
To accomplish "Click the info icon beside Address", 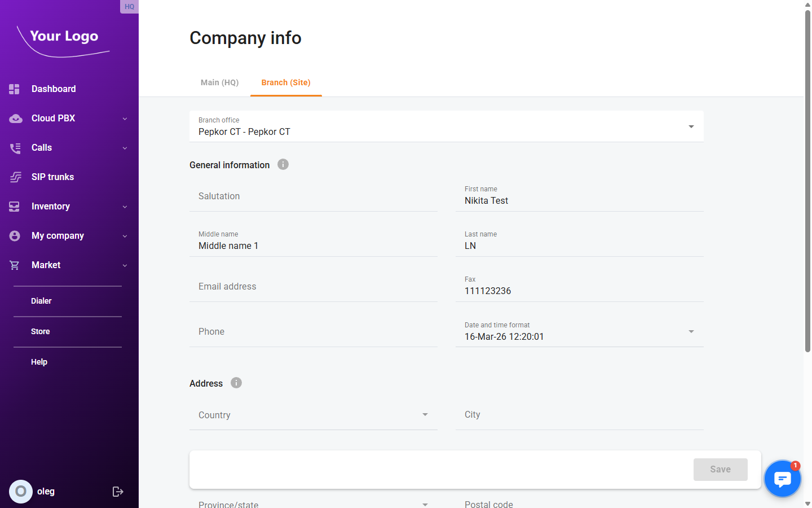I will [236, 383].
